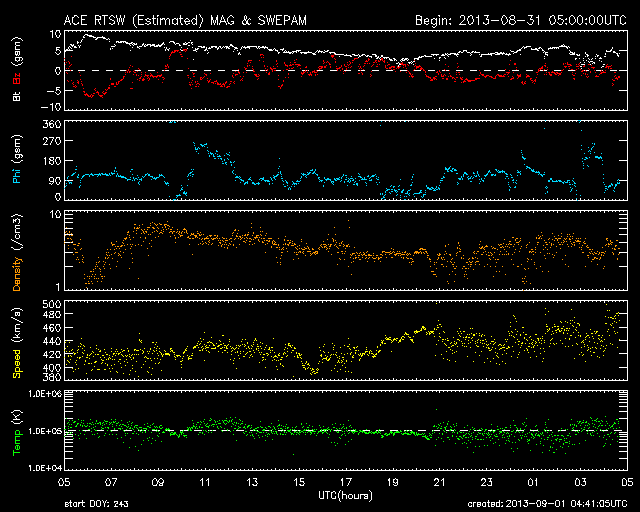Click the '460' tick on the Speed axis
640x512 pixels.
[52, 328]
